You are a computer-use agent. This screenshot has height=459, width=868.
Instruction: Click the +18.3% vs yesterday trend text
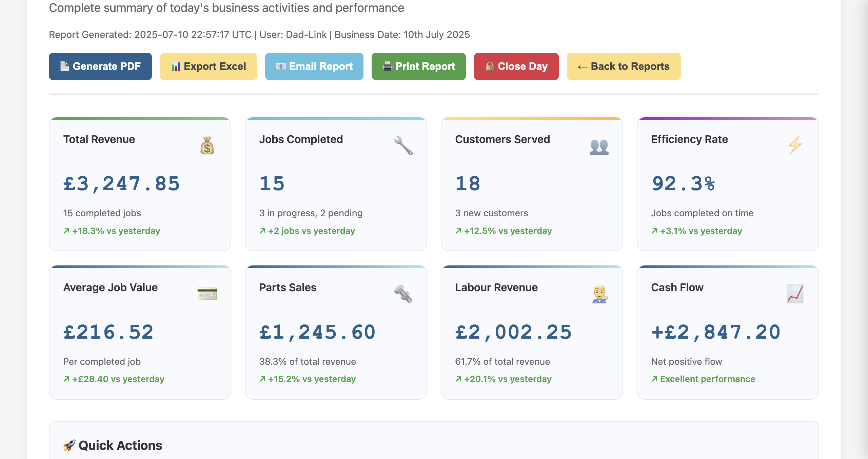112,231
